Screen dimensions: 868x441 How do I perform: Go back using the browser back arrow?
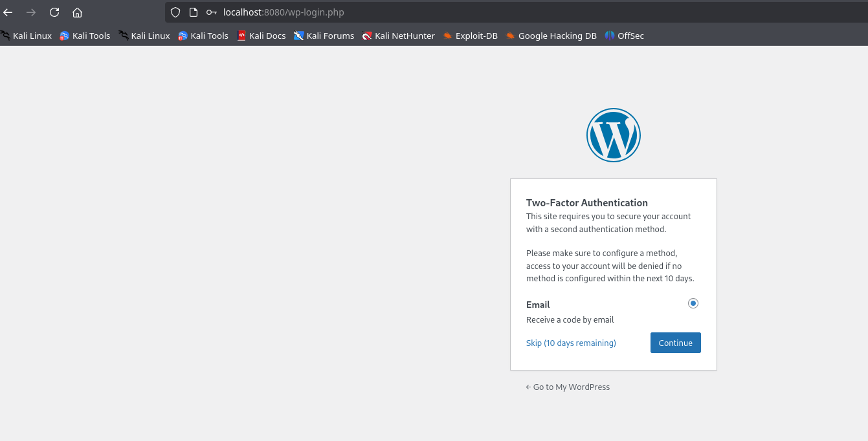[x=8, y=12]
